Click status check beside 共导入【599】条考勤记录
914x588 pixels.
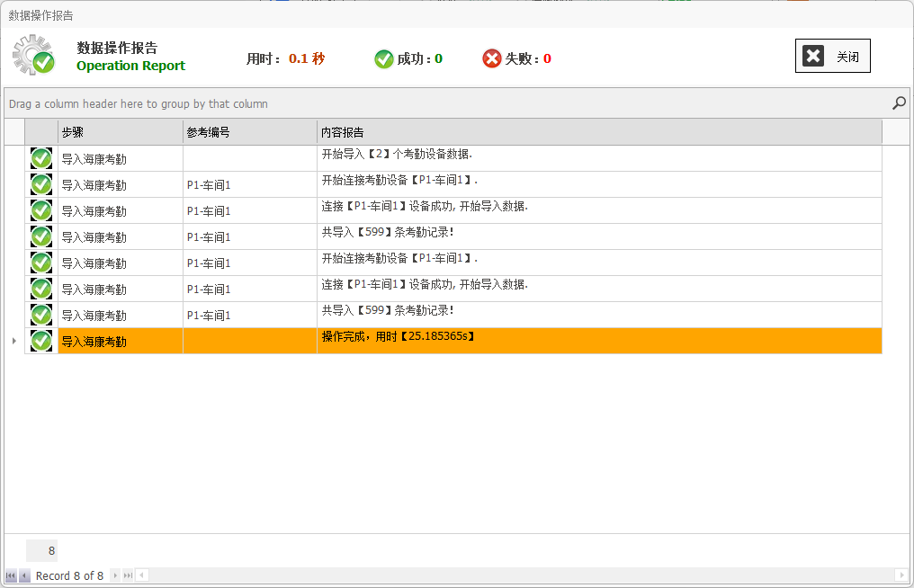[40, 236]
